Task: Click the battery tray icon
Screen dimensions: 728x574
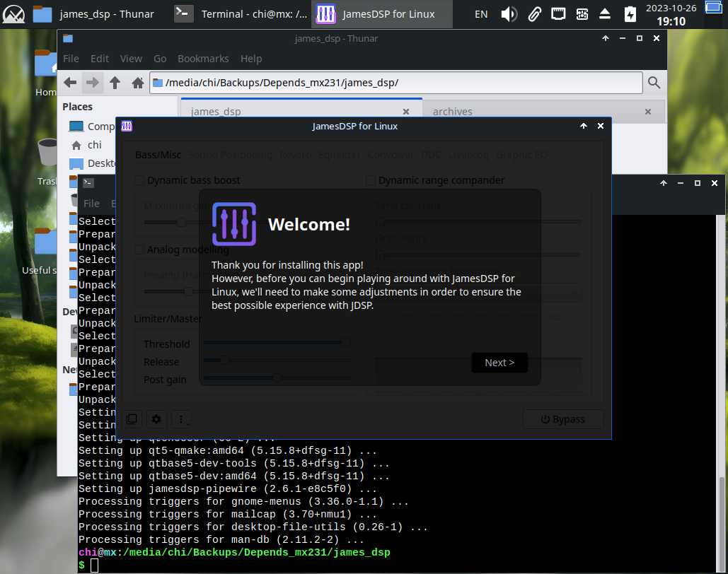Action: pos(630,14)
